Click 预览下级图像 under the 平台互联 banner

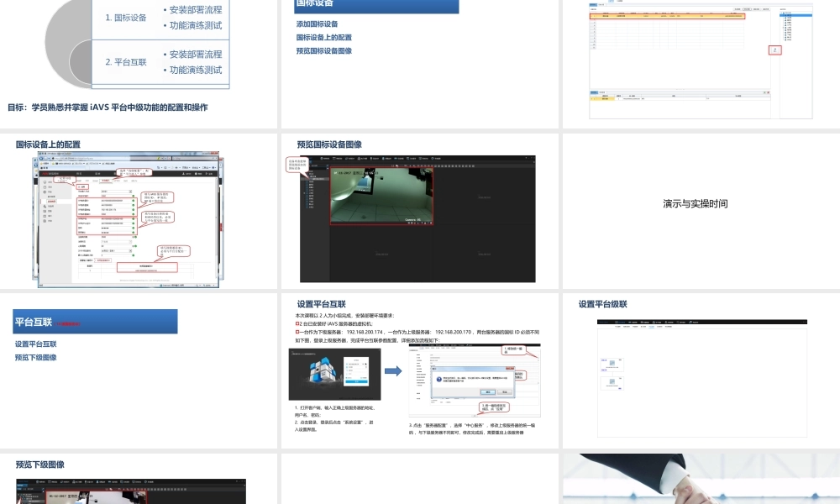36,358
